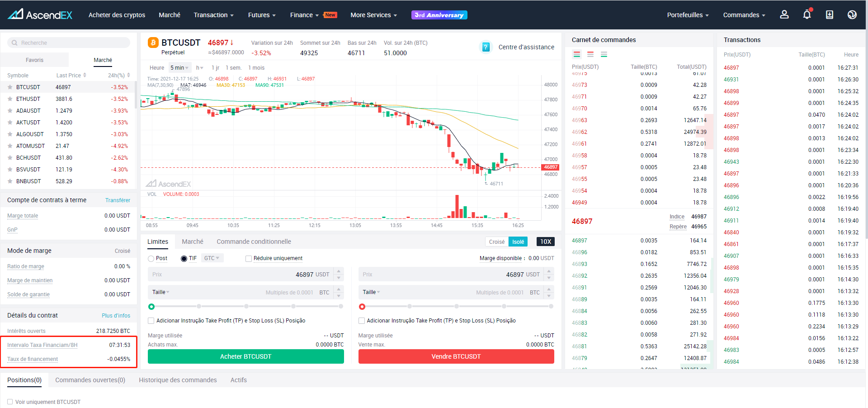Switch to Marché order type tab

(x=193, y=242)
